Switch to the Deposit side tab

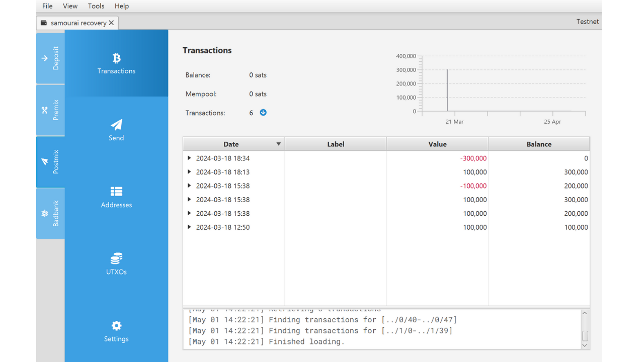50,58
